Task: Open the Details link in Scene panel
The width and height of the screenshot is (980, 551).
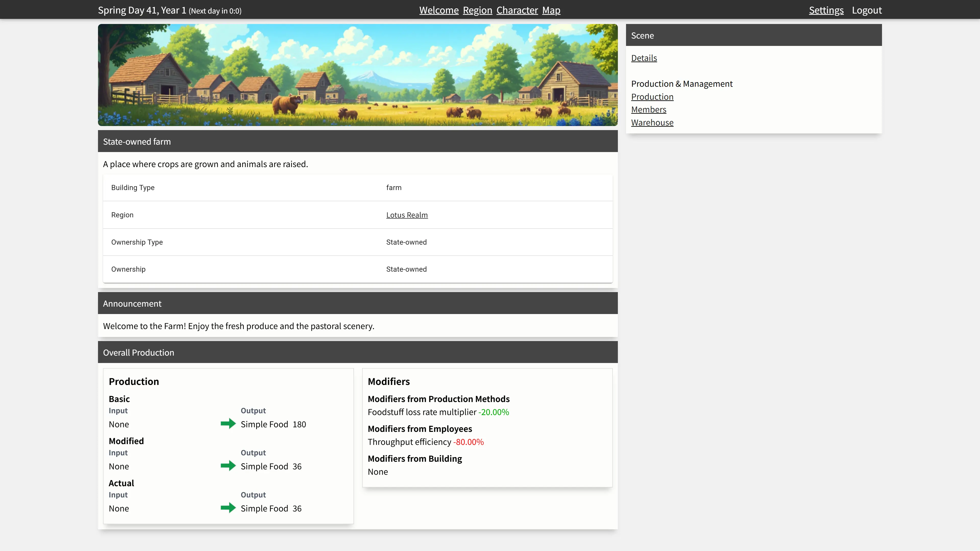Action: [x=644, y=58]
